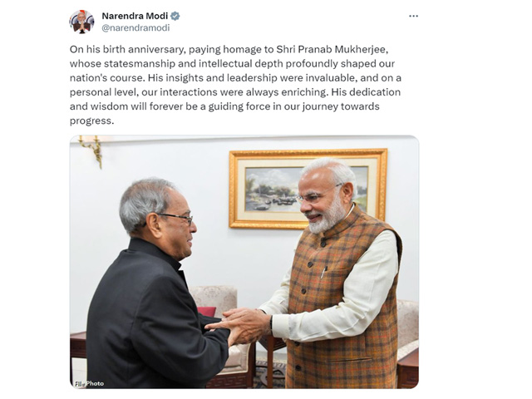Click the File Photo watermark label
The width and height of the screenshot is (532, 399).
(x=89, y=383)
